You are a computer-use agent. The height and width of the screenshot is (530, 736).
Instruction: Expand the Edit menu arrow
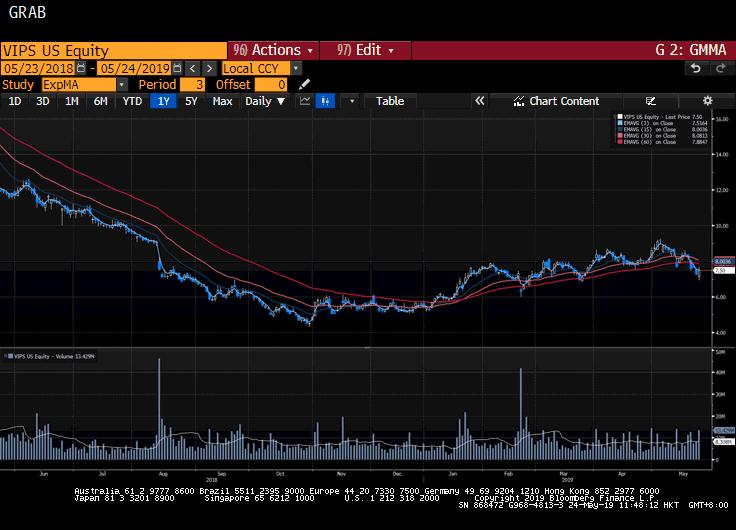391,51
